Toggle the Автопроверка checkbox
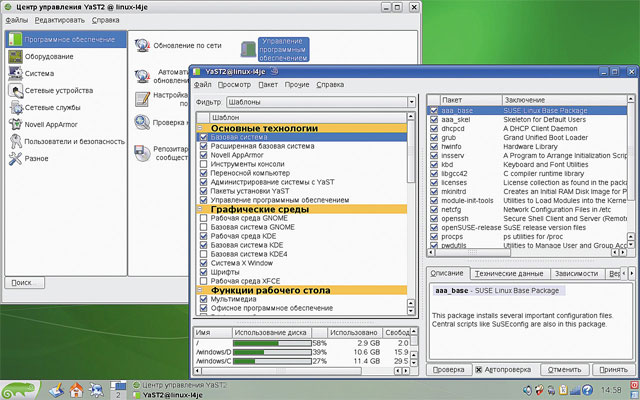640x400 pixels. click(478, 370)
